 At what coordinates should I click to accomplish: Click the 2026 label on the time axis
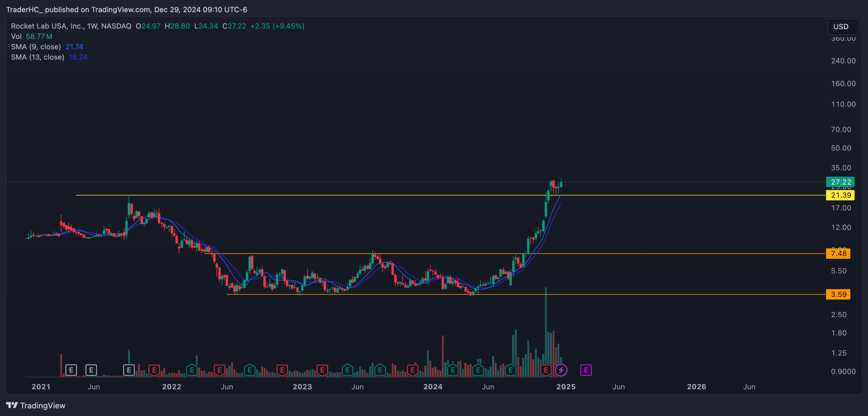[x=696, y=387]
